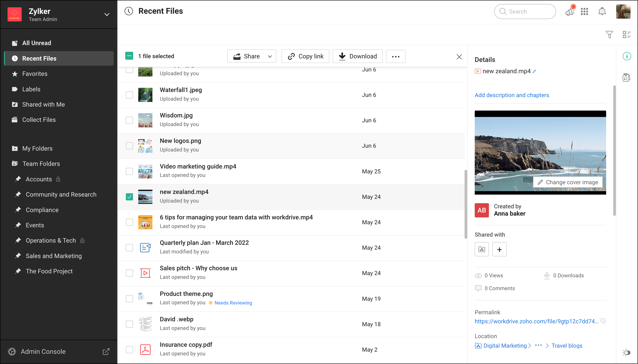
Task: Open the apps grid launcher
Action: [584, 11]
